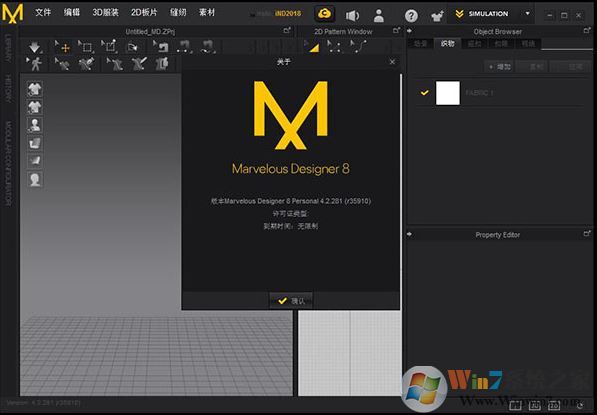The width and height of the screenshot is (597, 415).
Task: Switch to fifth tab in Object Browser
Action: (x=528, y=44)
